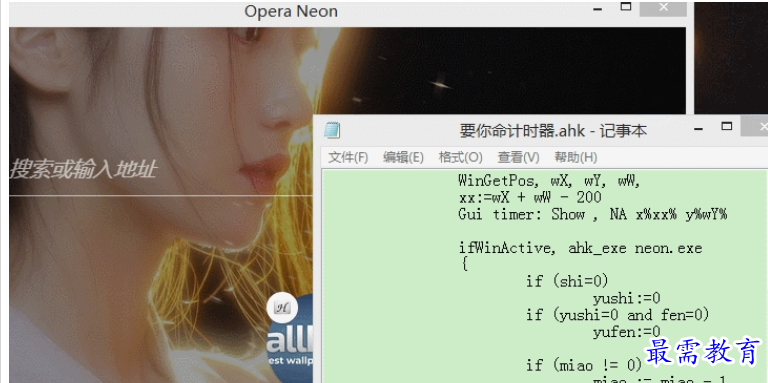
Task: Click the Notepad icon in title bar
Action: click(x=332, y=130)
